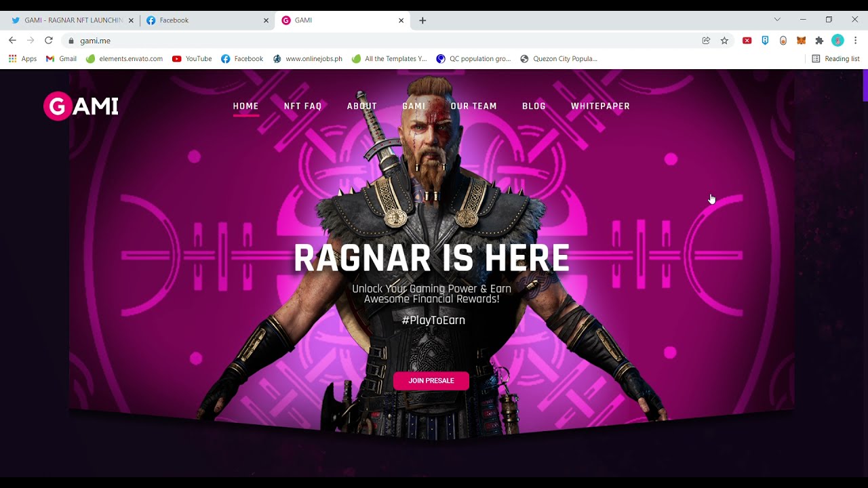Image resolution: width=868 pixels, height=488 pixels.
Task: Open GAMI item in site navigation
Action: click(x=414, y=106)
